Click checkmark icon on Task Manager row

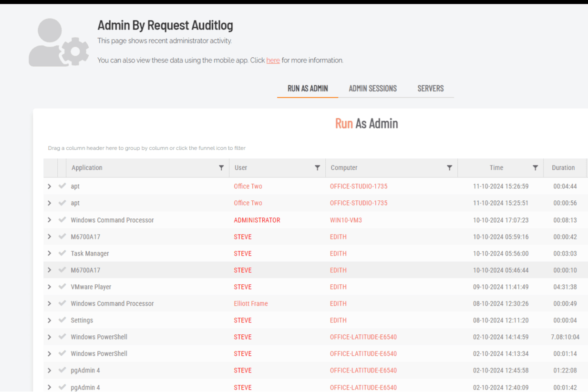(x=62, y=253)
